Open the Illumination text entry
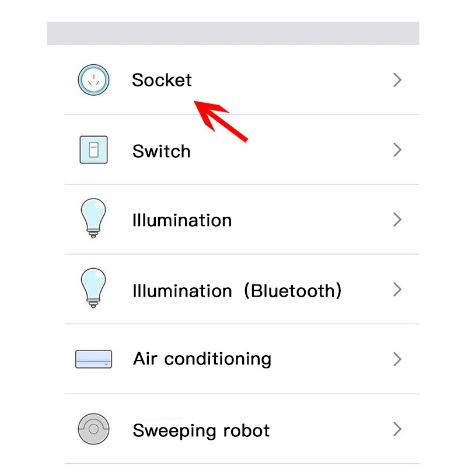 pyautogui.click(x=182, y=220)
